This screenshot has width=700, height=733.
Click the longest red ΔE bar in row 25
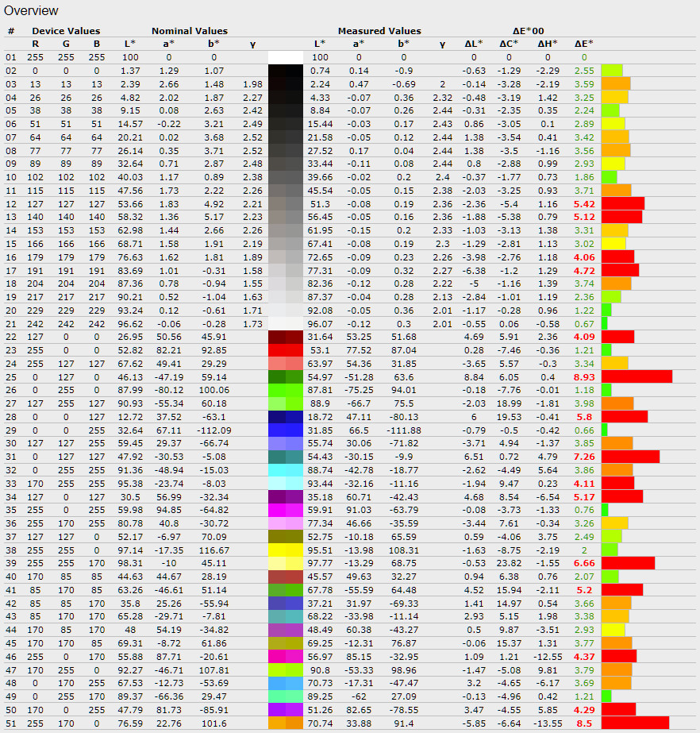(637, 376)
